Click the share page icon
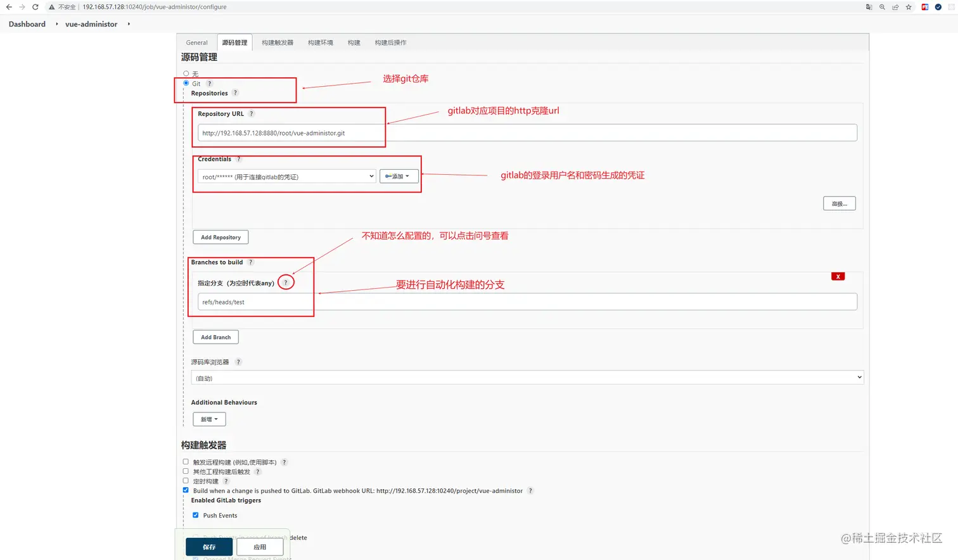This screenshot has height=560, width=958. (895, 7)
